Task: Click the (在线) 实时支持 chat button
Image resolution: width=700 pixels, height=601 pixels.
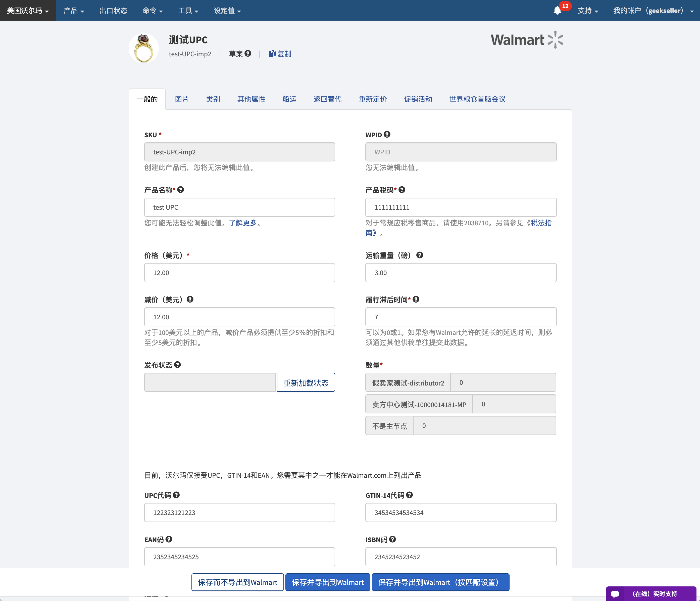Action: [651, 594]
